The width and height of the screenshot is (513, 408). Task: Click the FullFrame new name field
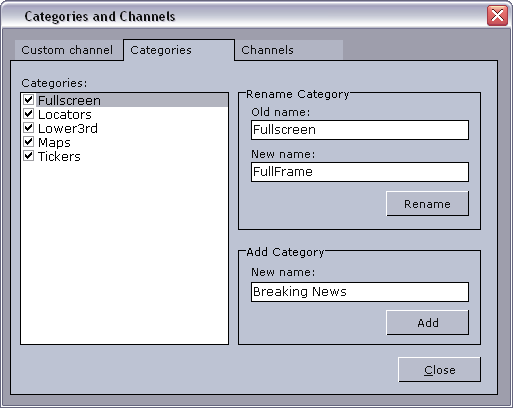[360, 172]
